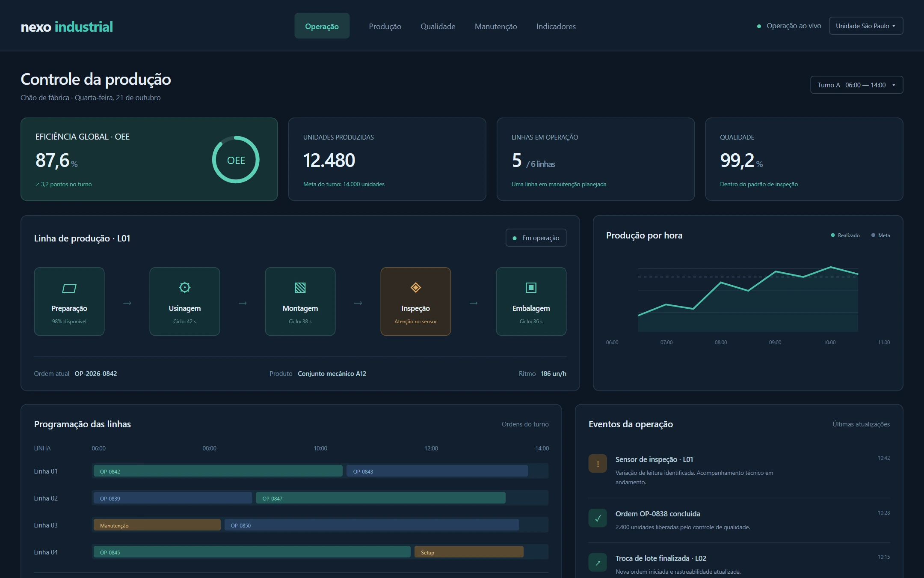Open the Turno A shift selector
Image resolution: width=924 pixels, height=578 pixels.
pos(856,85)
